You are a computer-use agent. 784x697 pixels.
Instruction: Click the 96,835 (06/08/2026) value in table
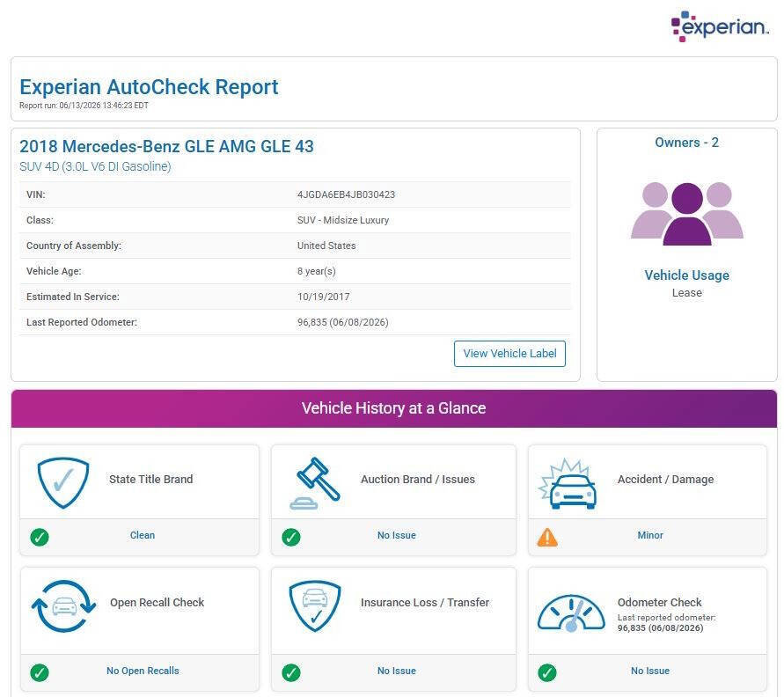pos(343,322)
